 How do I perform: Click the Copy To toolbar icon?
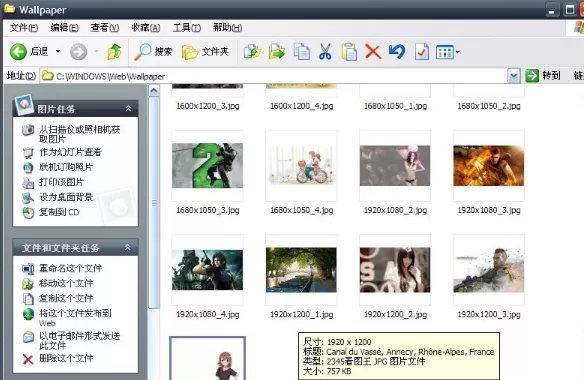[277, 52]
